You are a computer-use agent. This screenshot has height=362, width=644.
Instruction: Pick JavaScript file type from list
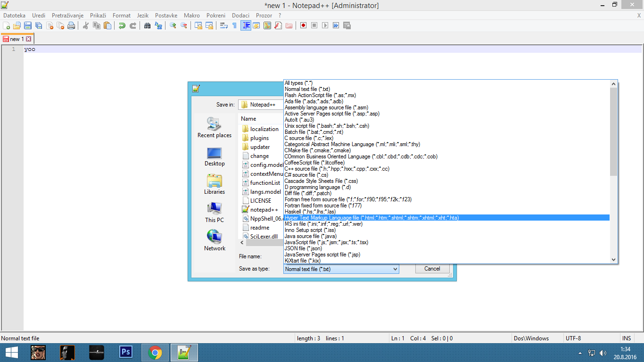[447, 242]
